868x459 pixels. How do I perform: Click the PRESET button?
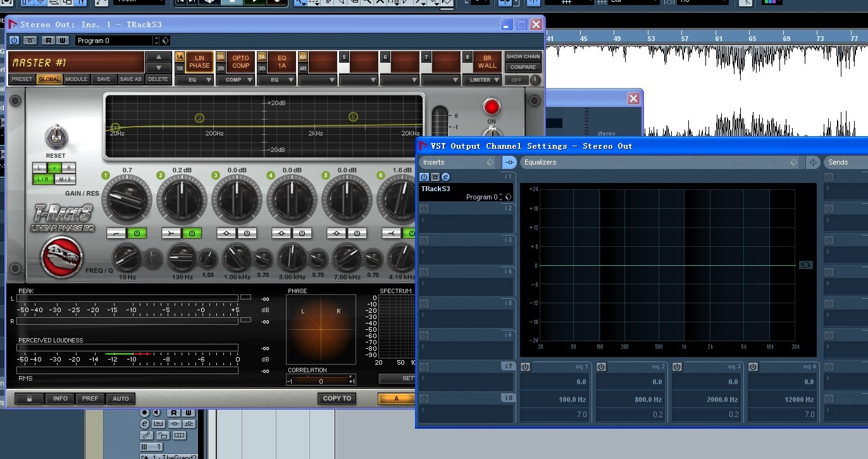[22, 79]
